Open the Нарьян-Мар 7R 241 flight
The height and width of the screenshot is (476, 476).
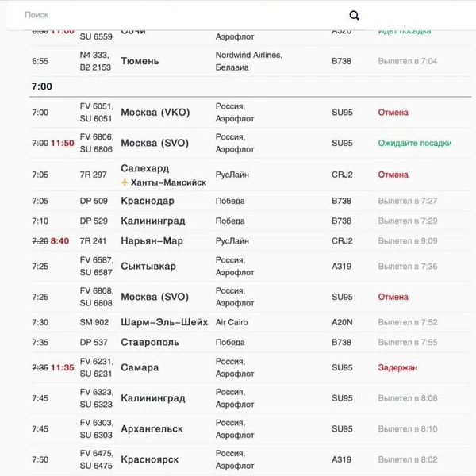(x=250, y=241)
